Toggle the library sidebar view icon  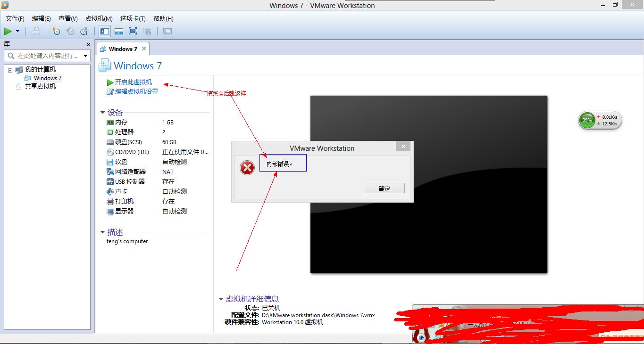[105, 31]
